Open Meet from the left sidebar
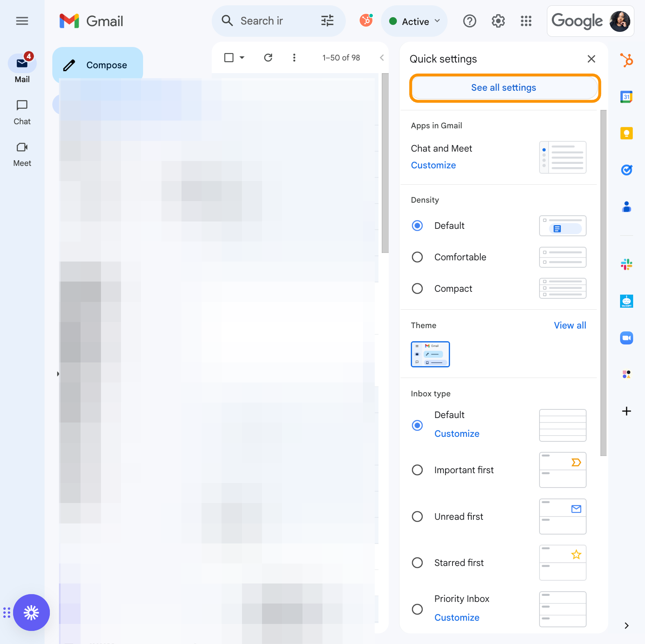The width and height of the screenshot is (645, 644). click(22, 154)
